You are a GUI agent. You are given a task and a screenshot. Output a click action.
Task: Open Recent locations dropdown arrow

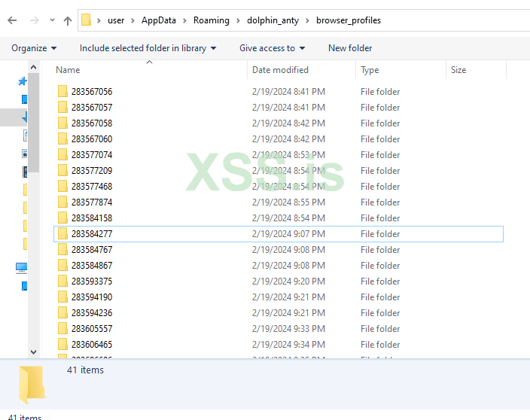(52, 20)
